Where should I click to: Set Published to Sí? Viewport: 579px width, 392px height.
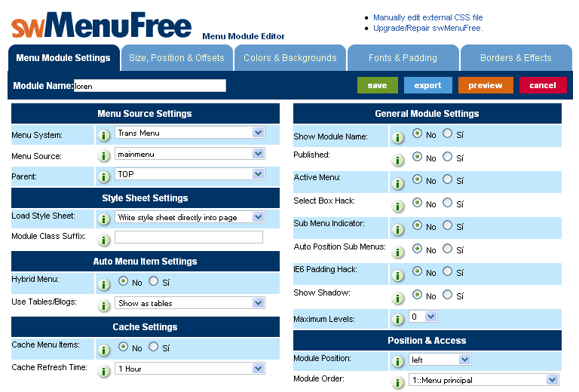[447, 157]
